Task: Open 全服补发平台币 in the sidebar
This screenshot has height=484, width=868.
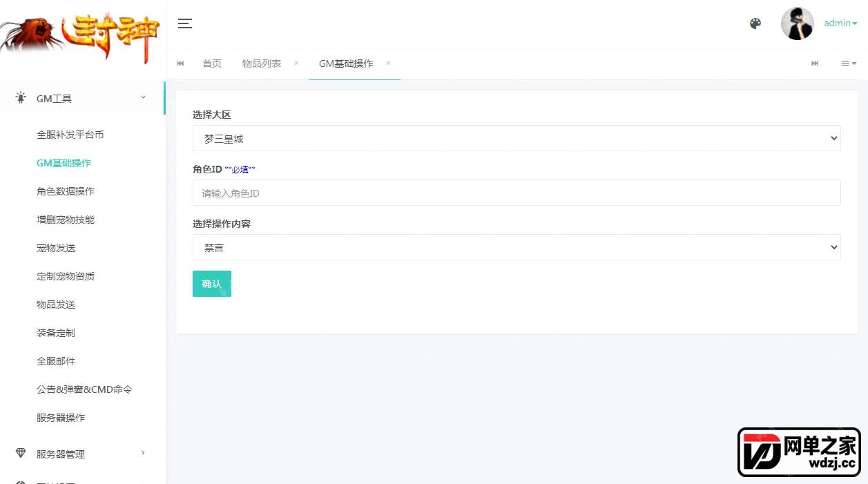Action: pos(70,135)
